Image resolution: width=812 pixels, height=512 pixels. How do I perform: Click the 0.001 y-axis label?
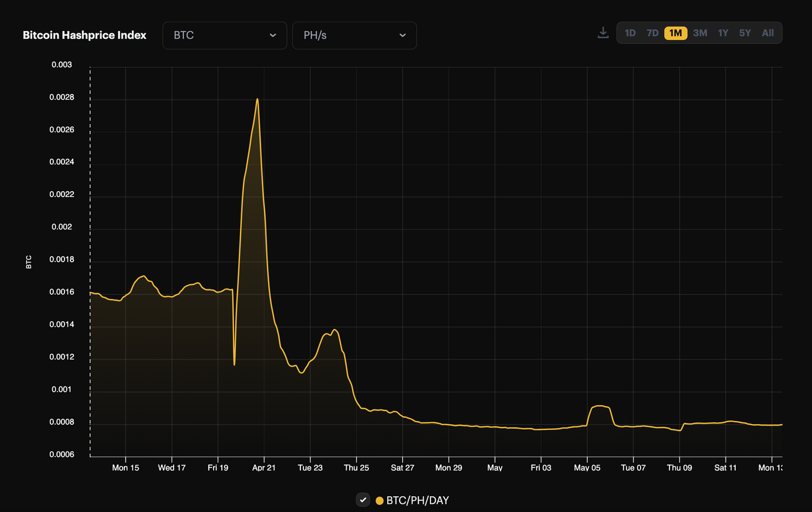pos(62,389)
